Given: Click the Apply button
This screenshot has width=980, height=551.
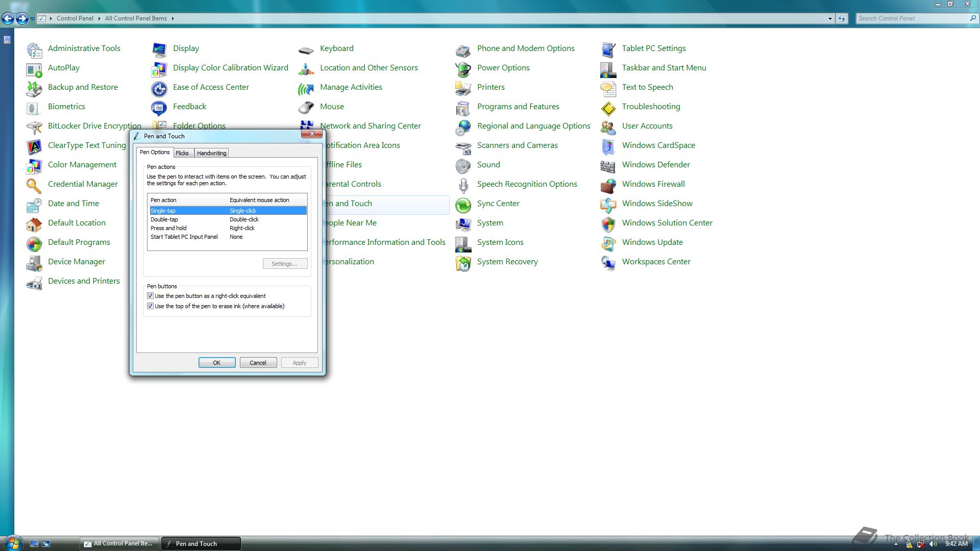Looking at the screenshot, I should (300, 363).
